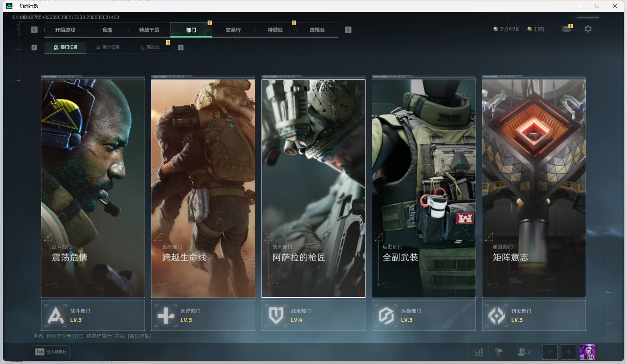Click the 后勤部门 LV.3 level panel
Image resolution: width=627 pixels, height=364 pixels.
tap(423, 316)
